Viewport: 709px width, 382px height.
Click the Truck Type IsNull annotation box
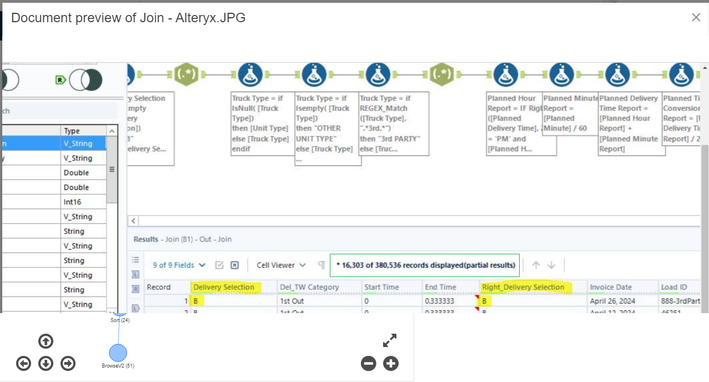click(263, 123)
